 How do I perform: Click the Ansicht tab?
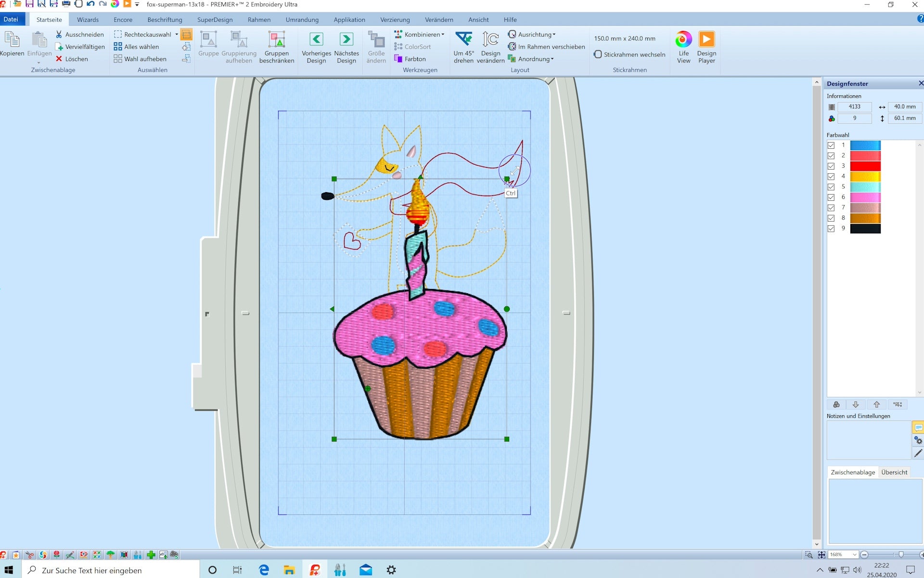coord(478,20)
